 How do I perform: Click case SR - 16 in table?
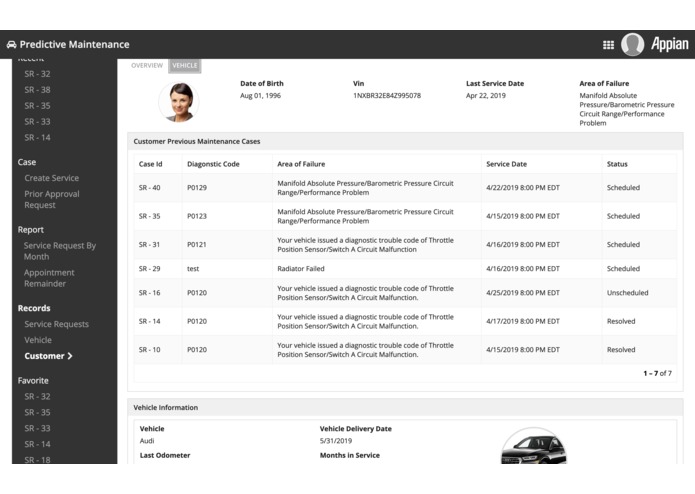click(149, 293)
